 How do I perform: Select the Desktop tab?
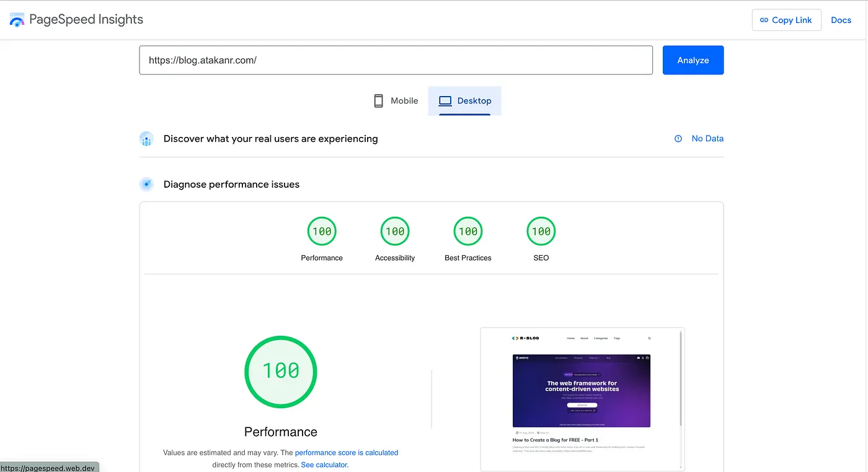[464, 100]
